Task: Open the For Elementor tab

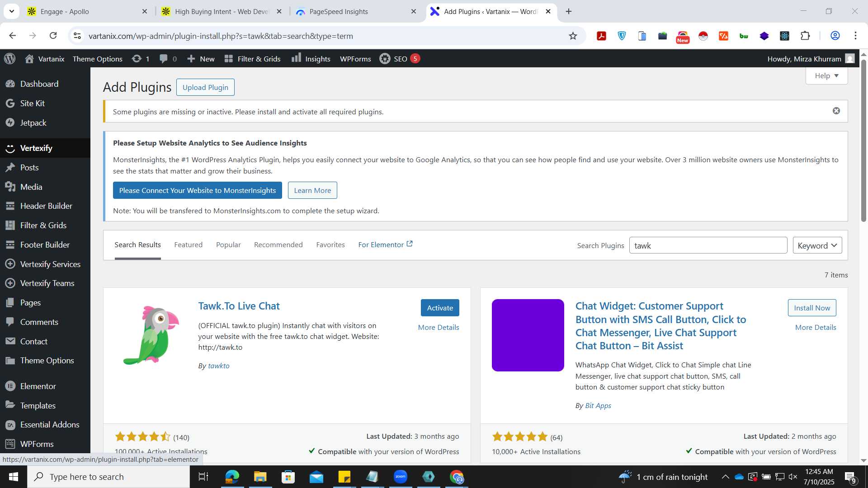Action: point(385,244)
